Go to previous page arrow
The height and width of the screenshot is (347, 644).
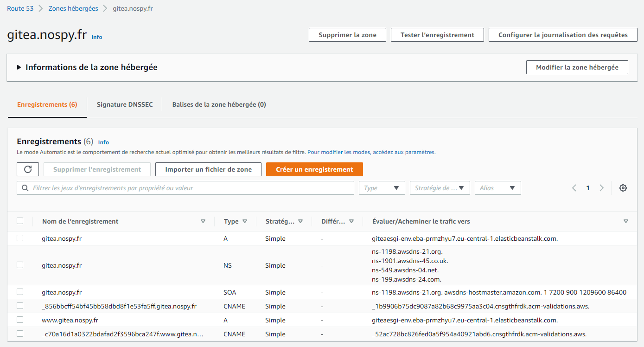[x=574, y=188]
